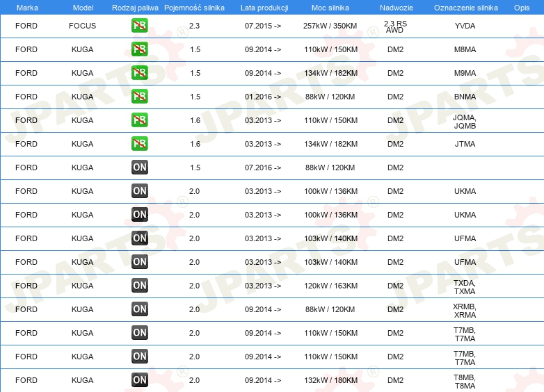
Task: Select the 01.2016 -> production date cell
Action: click(x=263, y=97)
